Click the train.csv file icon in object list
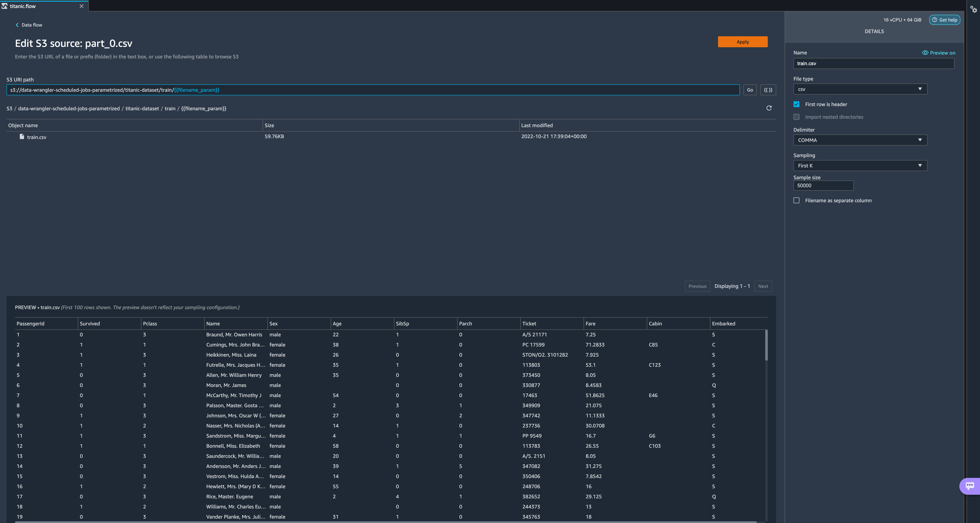 22,137
